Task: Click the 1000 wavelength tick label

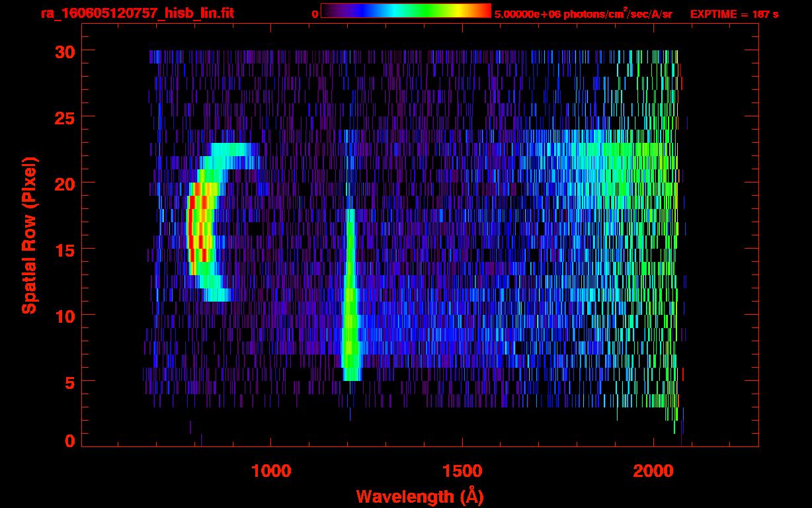Action: click(270, 471)
